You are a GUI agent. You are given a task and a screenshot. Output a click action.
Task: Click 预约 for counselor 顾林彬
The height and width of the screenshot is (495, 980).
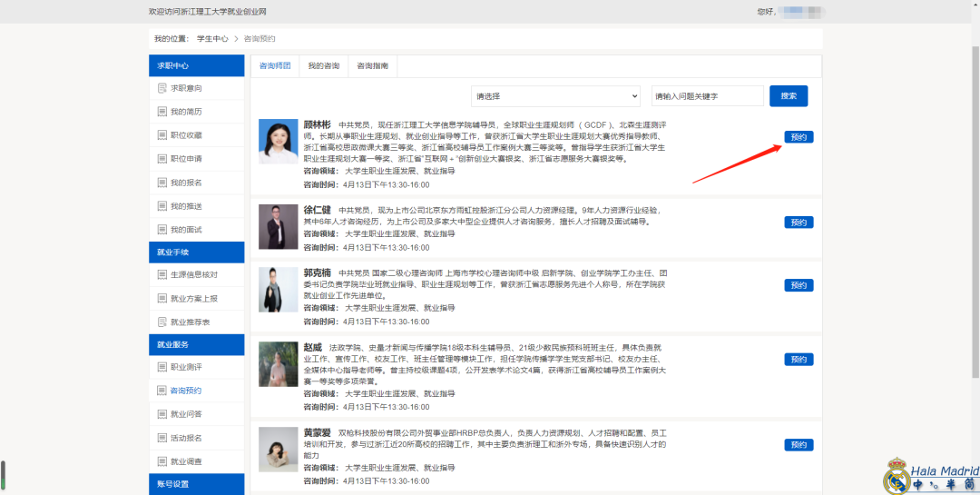tap(799, 137)
